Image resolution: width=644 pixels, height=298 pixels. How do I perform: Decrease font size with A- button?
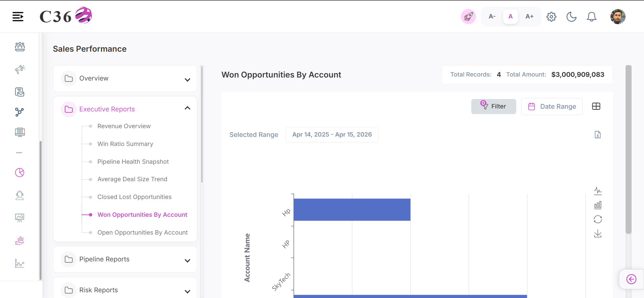coord(492,16)
